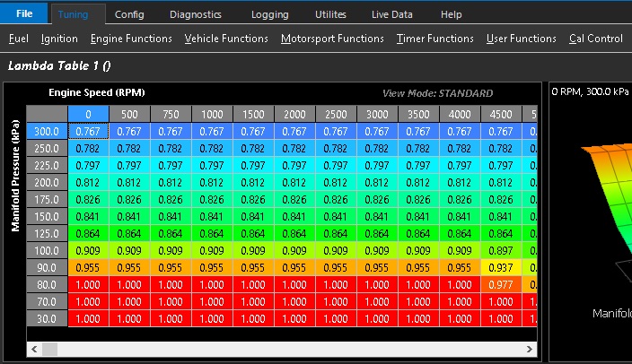Click cell 0.841 at 2500 RPM, 150.0 kPa
The height and width of the screenshot is (364, 632).
(336, 217)
